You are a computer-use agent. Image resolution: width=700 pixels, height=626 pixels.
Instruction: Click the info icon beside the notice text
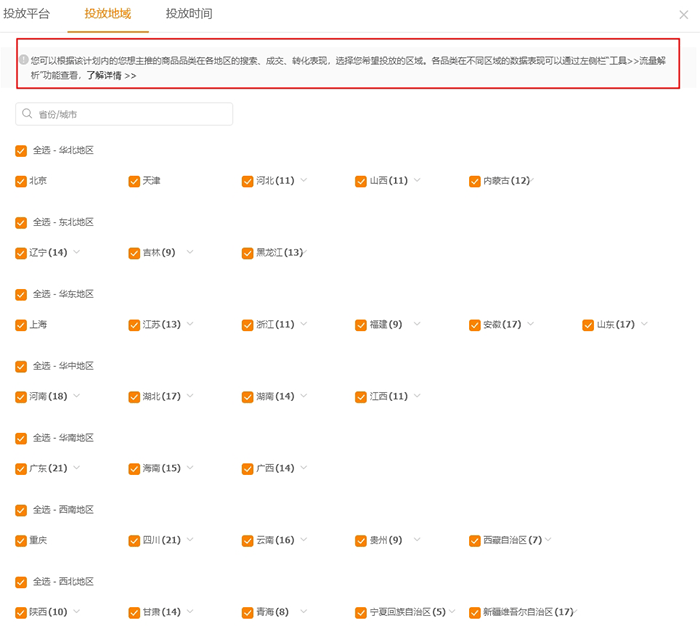click(23, 60)
